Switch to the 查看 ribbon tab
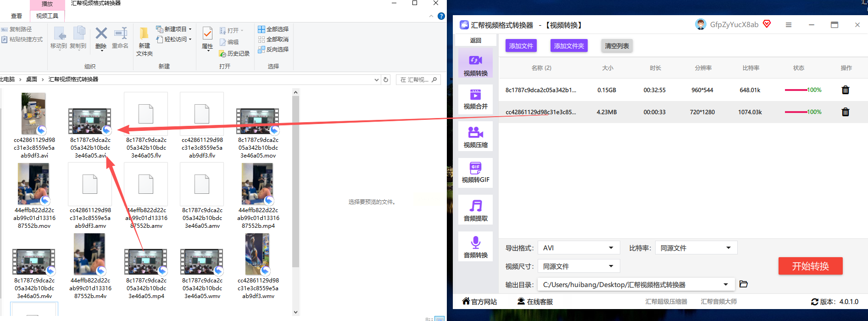The height and width of the screenshot is (321, 868). tap(17, 16)
